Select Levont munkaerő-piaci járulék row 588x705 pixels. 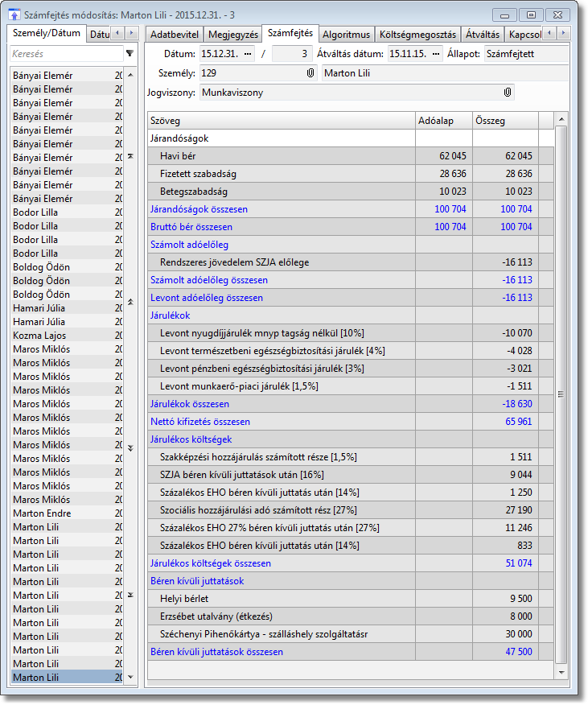351,386
